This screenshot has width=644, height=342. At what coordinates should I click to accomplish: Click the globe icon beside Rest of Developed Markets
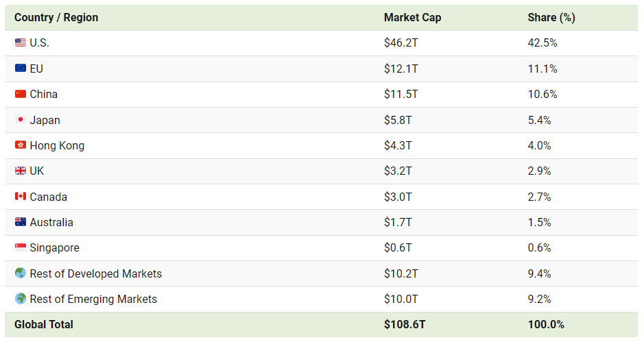[21, 273]
